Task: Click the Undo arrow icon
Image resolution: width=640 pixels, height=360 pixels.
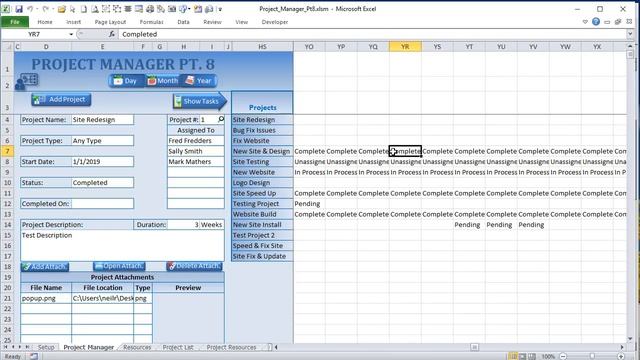Action: pyautogui.click(x=30, y=9)
